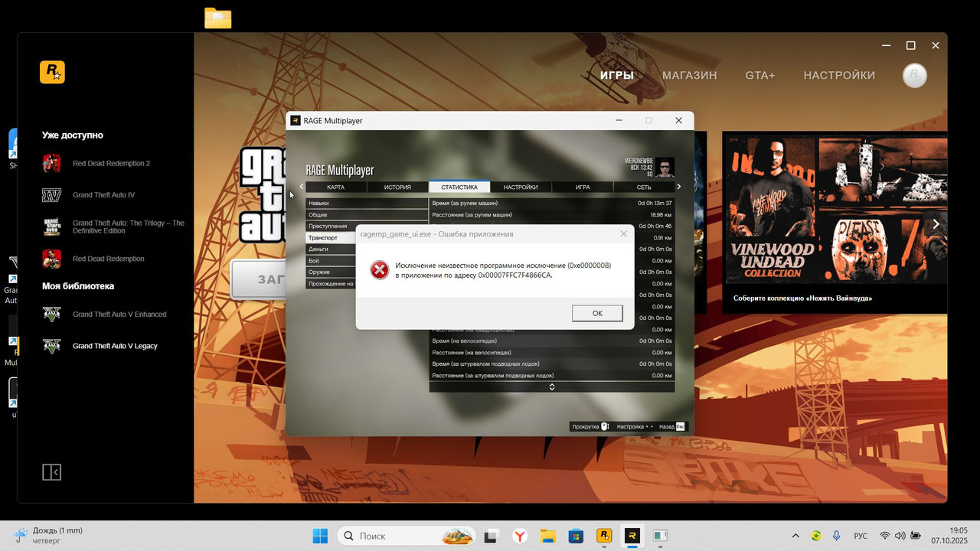Open Grand Theft Auto IV entry
The width and height of the screenshot is (980, 551).
point(103,195)
